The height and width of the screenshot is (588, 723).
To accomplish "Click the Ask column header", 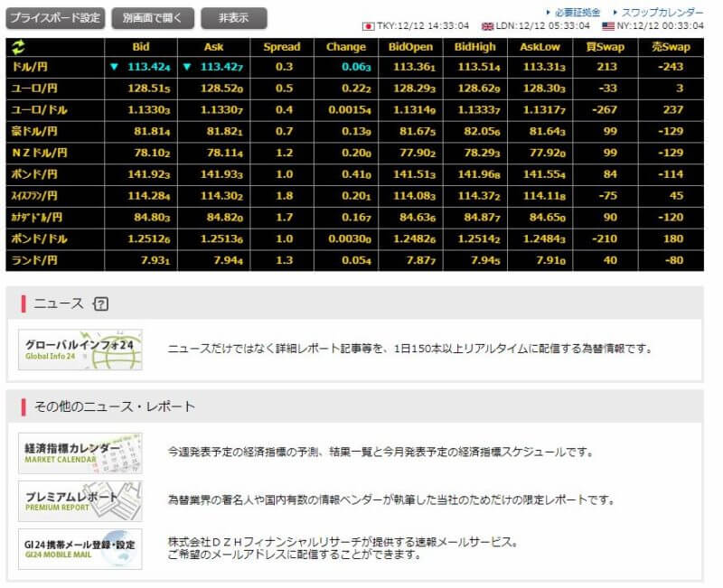I will pos(213,47).
